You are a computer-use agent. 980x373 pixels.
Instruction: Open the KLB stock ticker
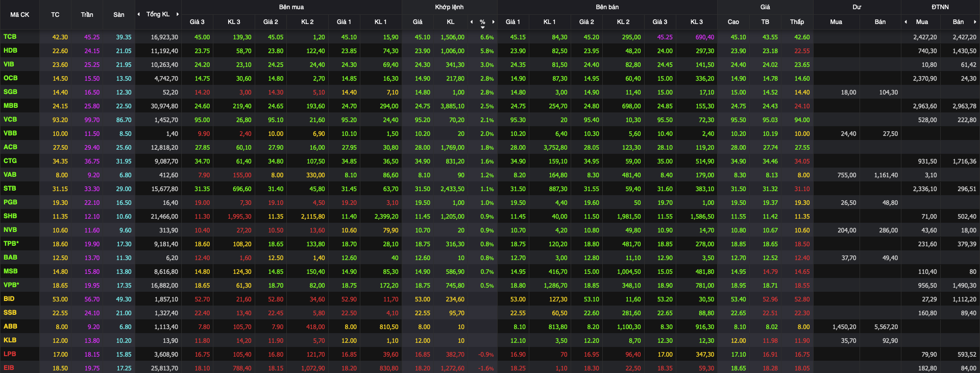[10, 340]
